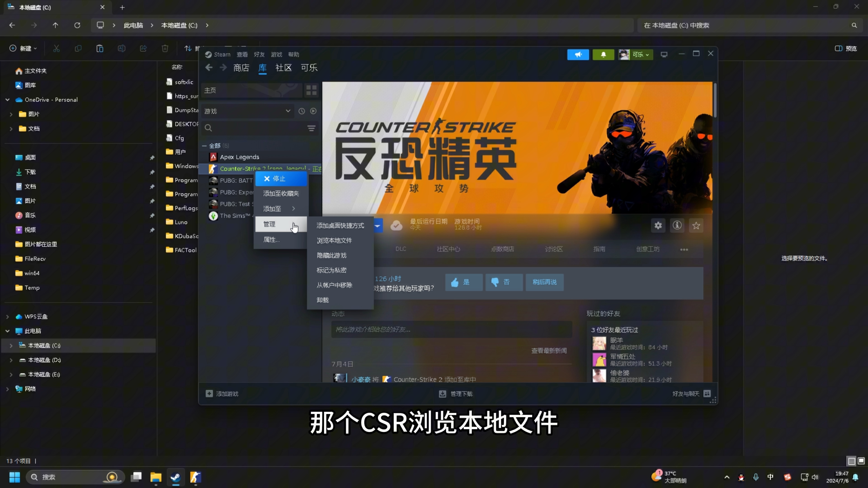Screen dimensions: 868x488
Task: Show game info panel icon
Action: click(x=677, y=225)
